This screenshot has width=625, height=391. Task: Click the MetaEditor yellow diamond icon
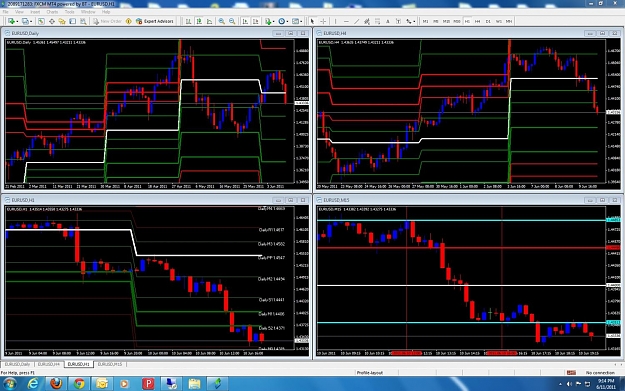pyautogui.click(x=128, y=21)
